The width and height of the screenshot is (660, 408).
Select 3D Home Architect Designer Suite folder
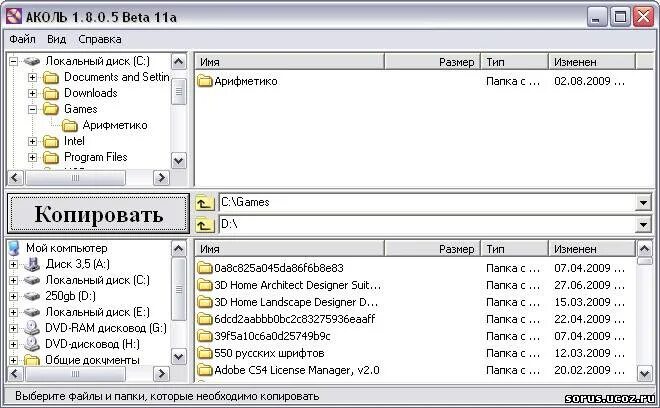[x=298, y=285]
